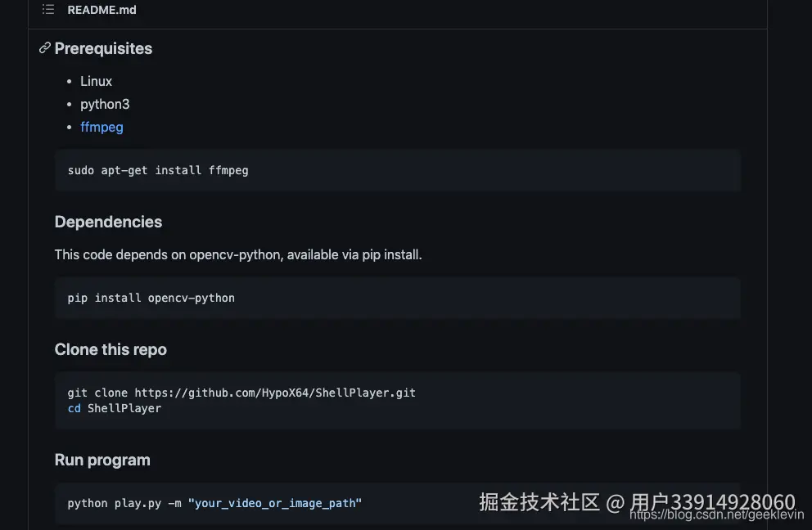Open the README table of contents icon

click(48, 9)
